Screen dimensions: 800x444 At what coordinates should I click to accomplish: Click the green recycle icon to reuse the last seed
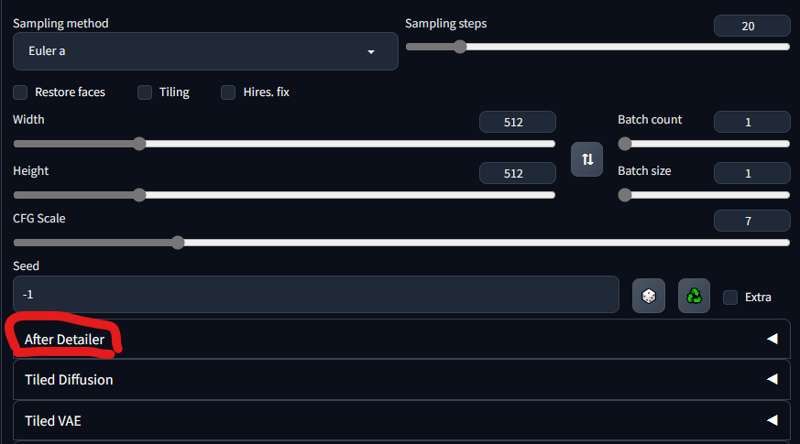click(x=694, y=295)
